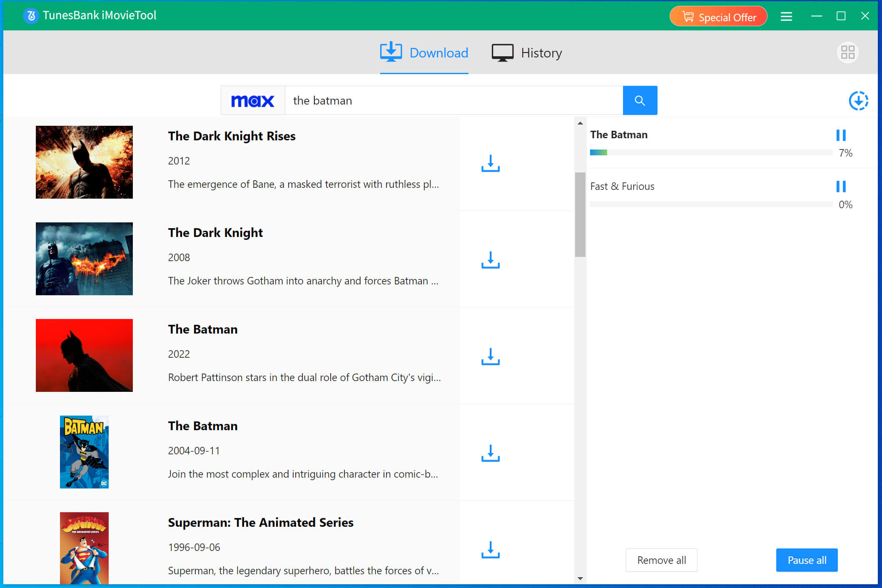
Task: Click the max service logo
Action: pyautogui.click(x=253, y=100)
